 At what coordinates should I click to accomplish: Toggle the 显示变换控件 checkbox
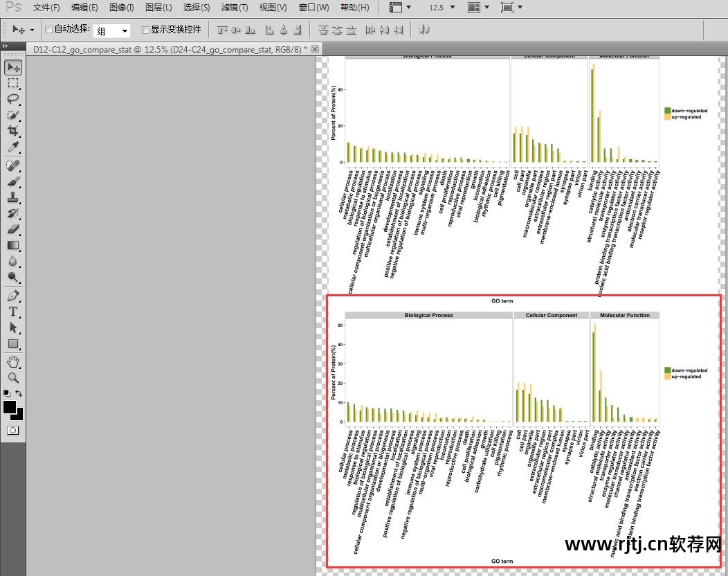click(145, 30)
